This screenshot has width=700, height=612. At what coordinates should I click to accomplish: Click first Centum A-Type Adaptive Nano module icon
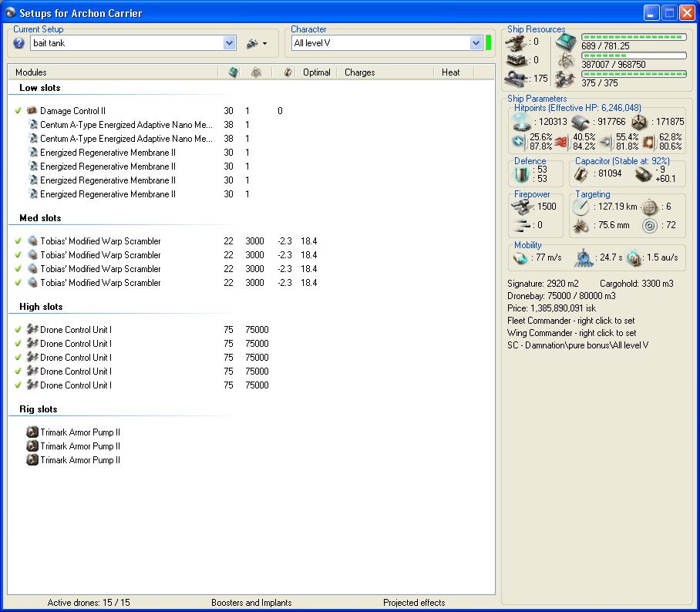(x=32, y=124)
